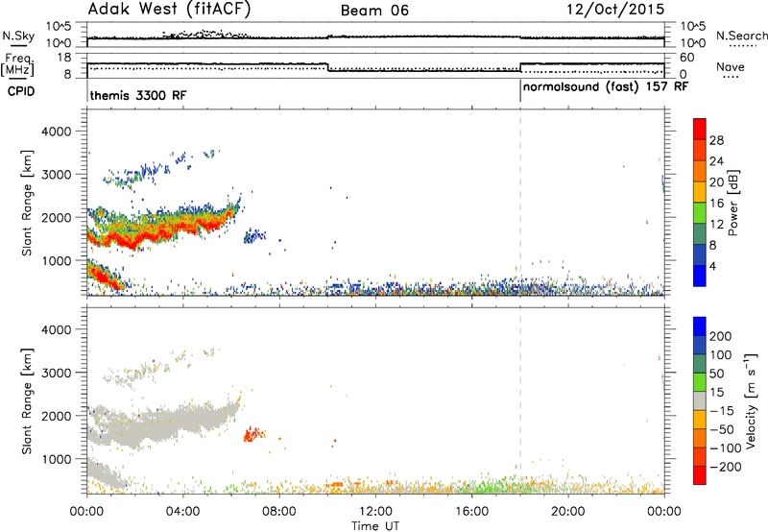
Task: Click the 'Slant Range [km]' label of velocity panel
Action: pyautogui.click(x=27, y=400)
